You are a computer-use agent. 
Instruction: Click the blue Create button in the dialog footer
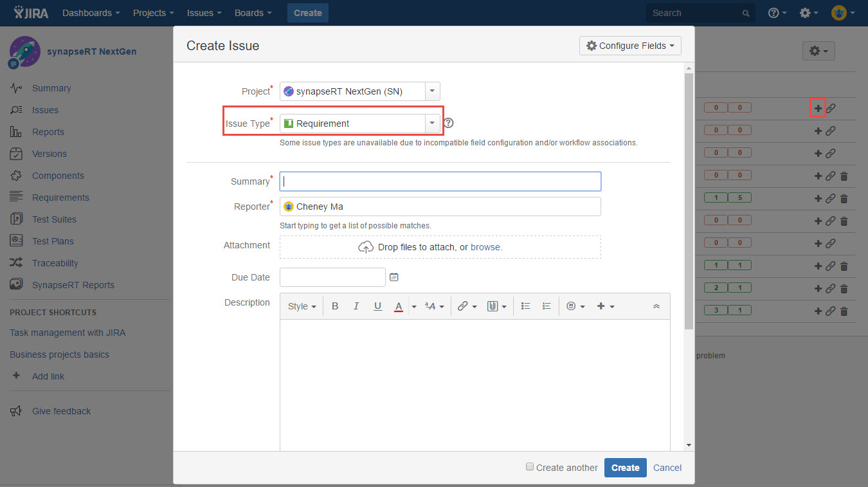pyautogui.click(x=625, y=468)
